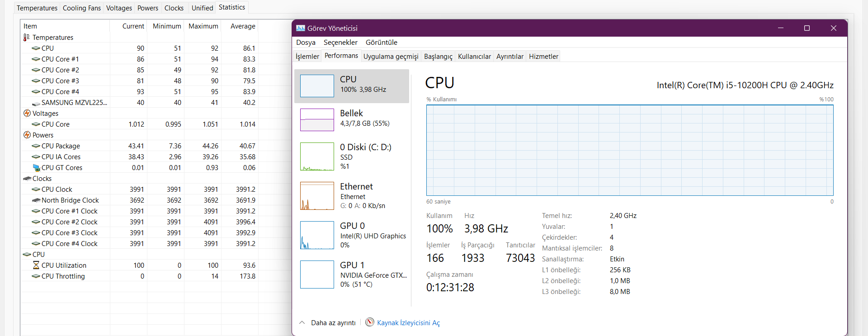Click the Temperatures thermometer icon
Image resolution: width=868 pixels, height=336 pixels.
pyautogui.click(x=27, y=37)
